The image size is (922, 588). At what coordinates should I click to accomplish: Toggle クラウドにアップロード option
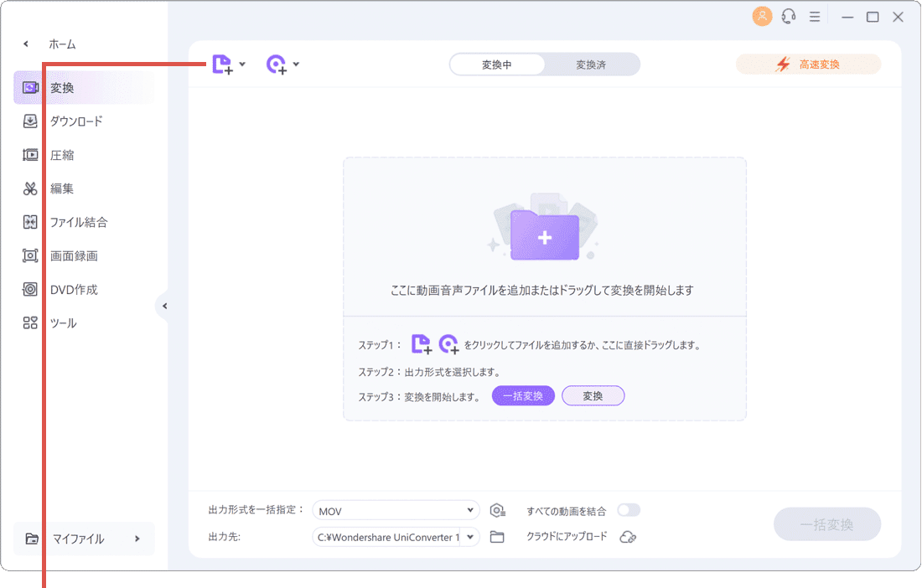[629, 537]
